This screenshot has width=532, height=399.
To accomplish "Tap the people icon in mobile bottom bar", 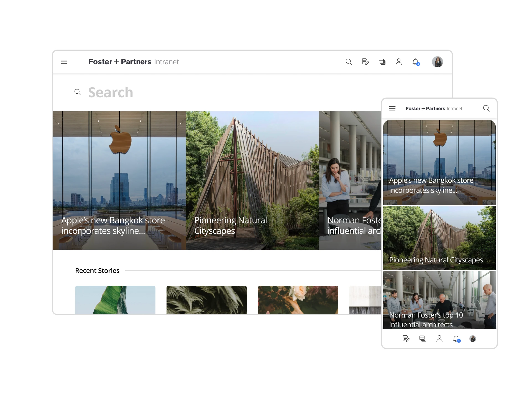I will tap(439, 339).
